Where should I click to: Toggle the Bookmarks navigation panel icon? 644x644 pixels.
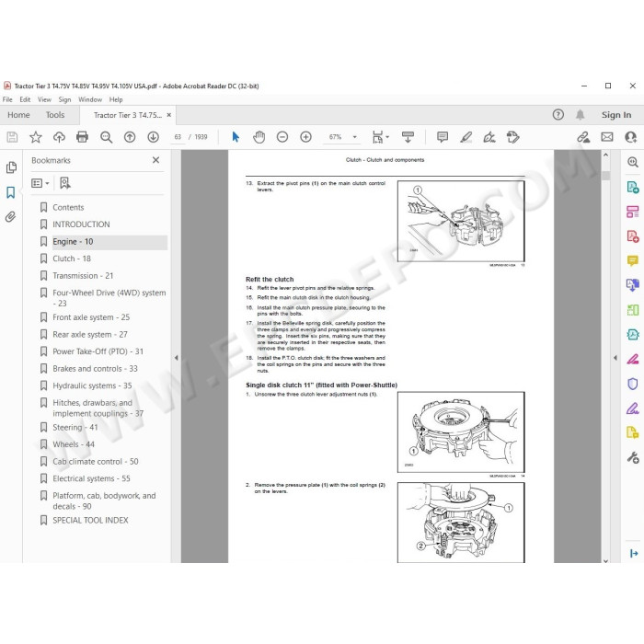point(11,192)
